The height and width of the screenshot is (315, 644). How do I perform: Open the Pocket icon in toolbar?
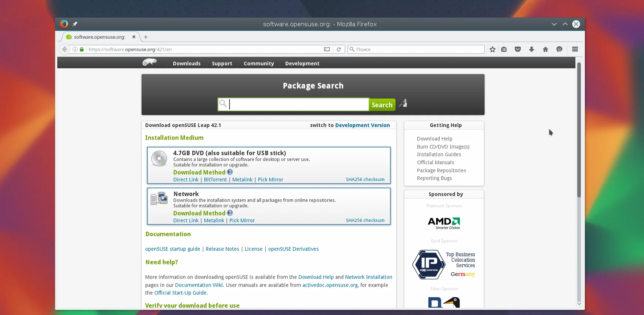click(517, 49)
